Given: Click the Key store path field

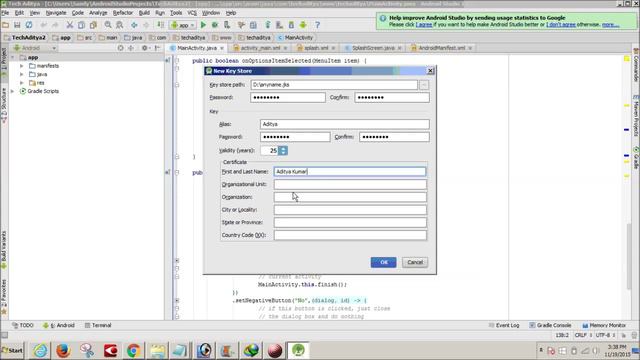Looking at the screenshot, I should (334, 85).
